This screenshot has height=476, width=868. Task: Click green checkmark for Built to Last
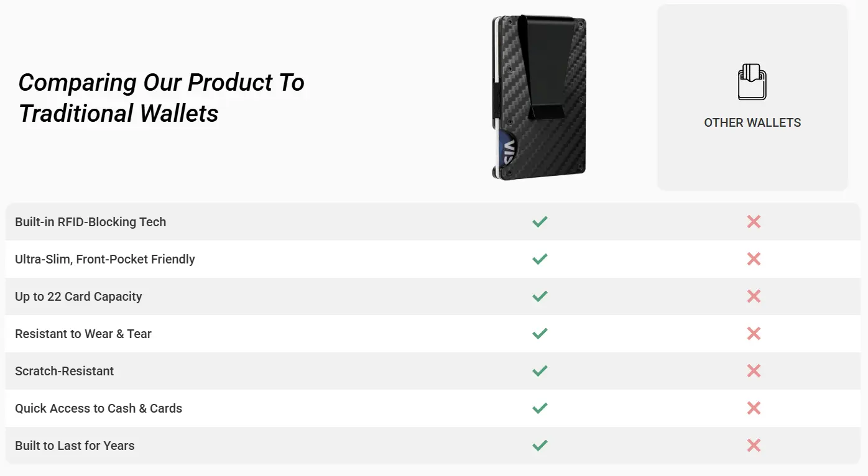coord(540,446)
